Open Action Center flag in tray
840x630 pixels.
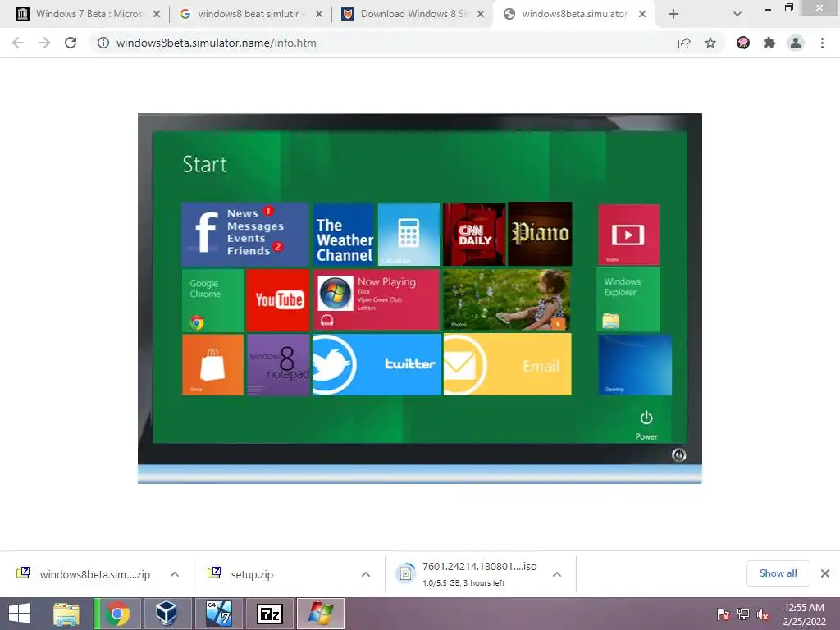pos(724,614)
